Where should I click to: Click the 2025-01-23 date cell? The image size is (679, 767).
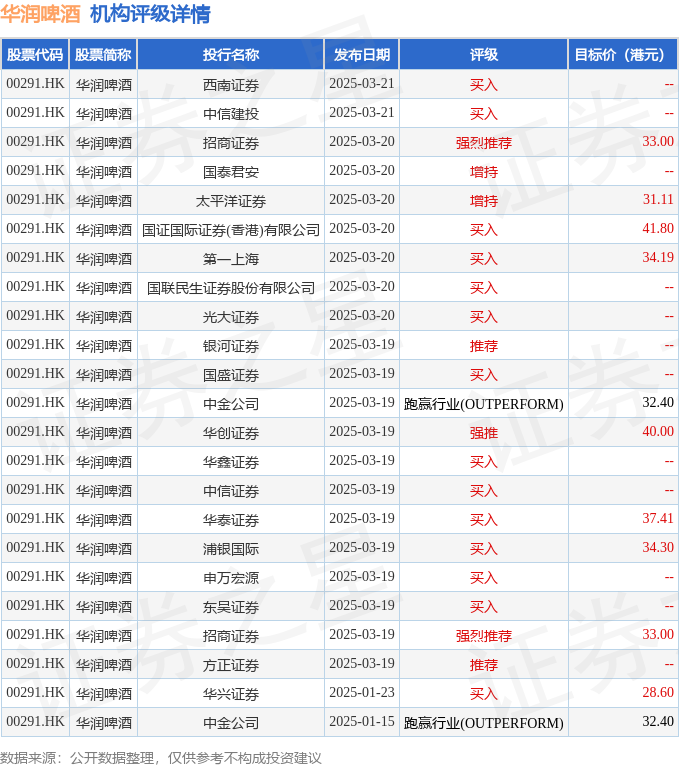coord(362,692)
